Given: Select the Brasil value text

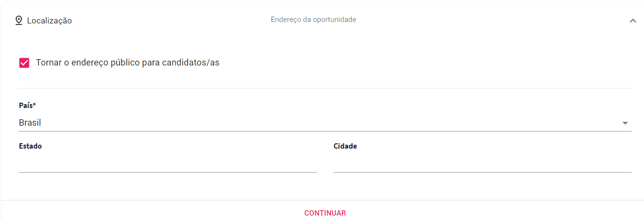Looking at the screenshot, I should (30, 123).
